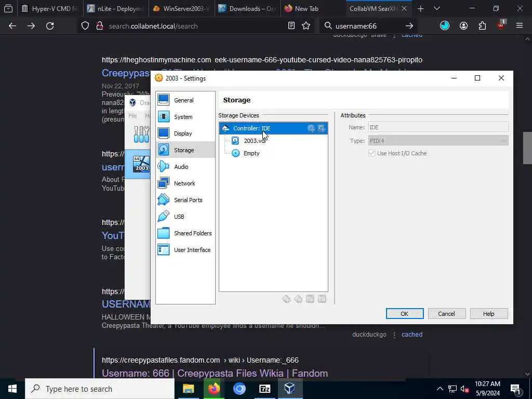Open the Windows Start menu

point(12,389)
